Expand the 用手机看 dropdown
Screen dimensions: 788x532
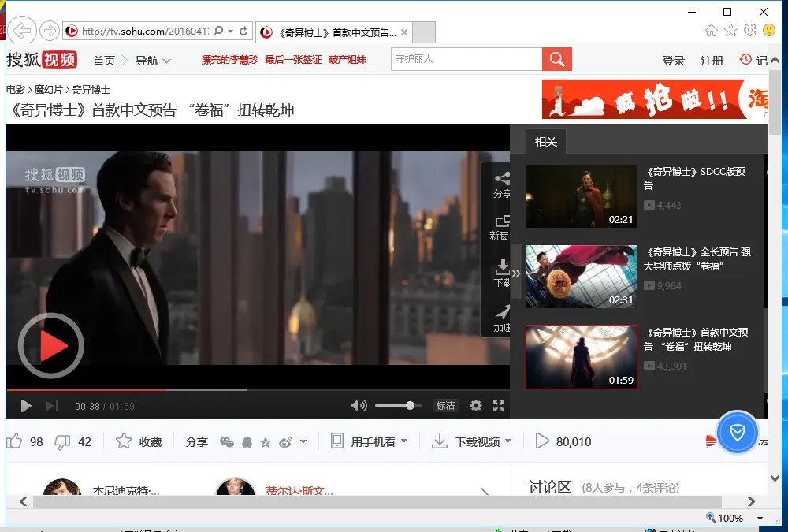370,441
